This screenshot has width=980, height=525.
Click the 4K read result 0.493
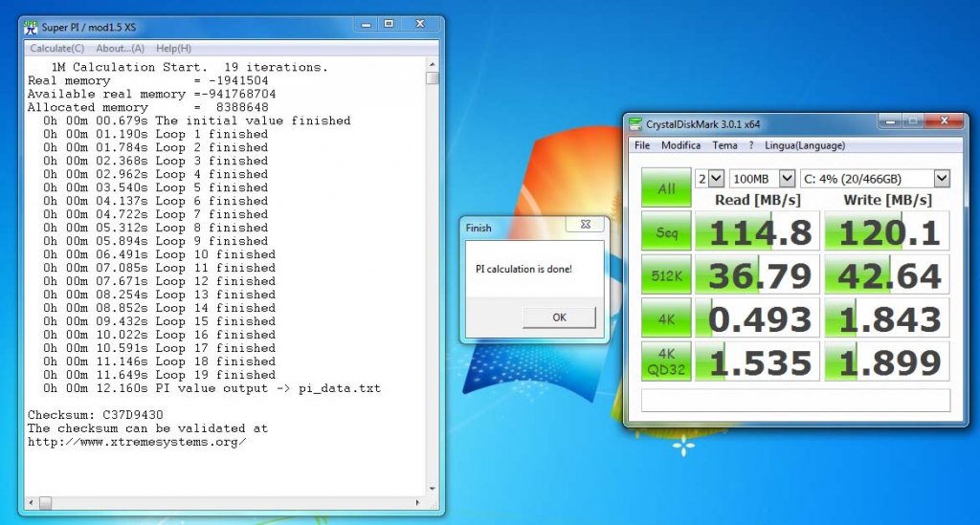758,318
